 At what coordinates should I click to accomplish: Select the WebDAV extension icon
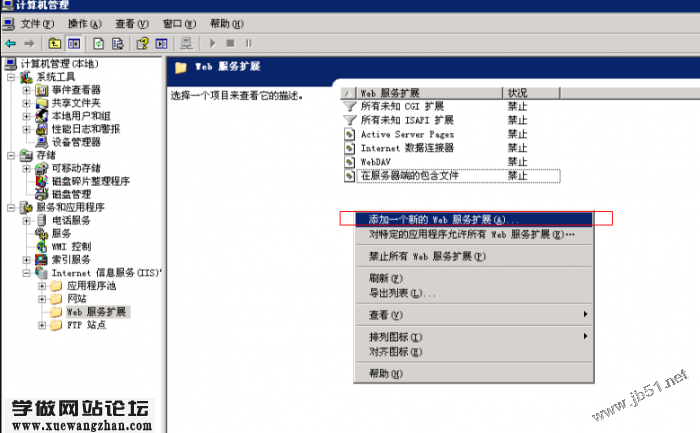tap(349, 161)
